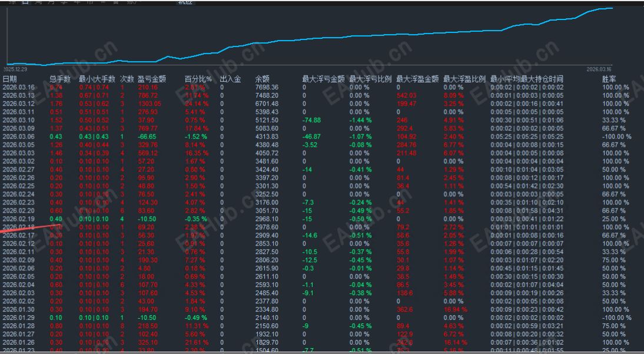
Task: Click the 百分比% column header
Action: 198,79
